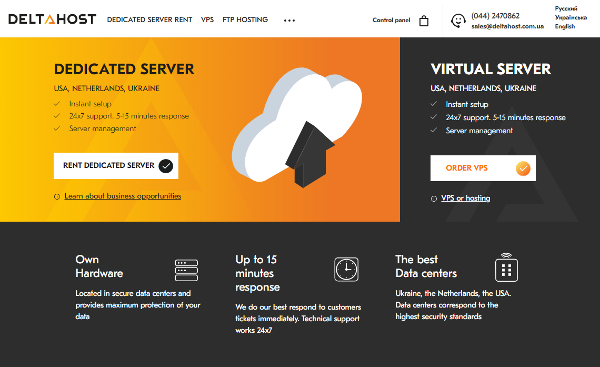Open the Control panel link
600x367 pixels.
pos(391,20)
